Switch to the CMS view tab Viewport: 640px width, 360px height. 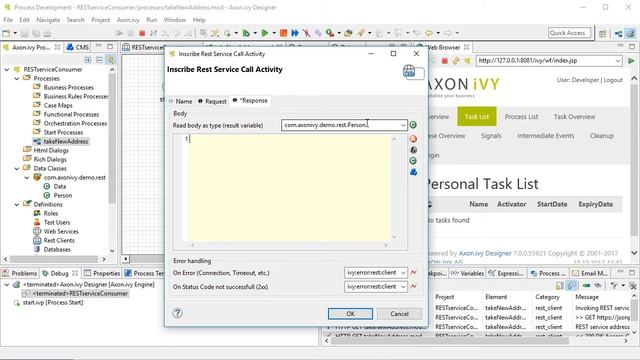tap(78, 47)
